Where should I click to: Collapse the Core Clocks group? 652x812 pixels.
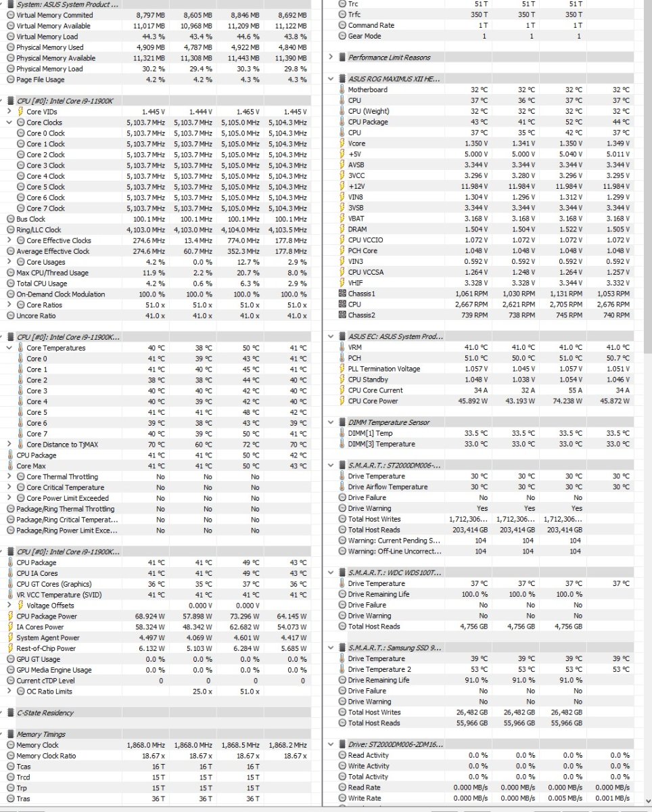tap(9, 122)
